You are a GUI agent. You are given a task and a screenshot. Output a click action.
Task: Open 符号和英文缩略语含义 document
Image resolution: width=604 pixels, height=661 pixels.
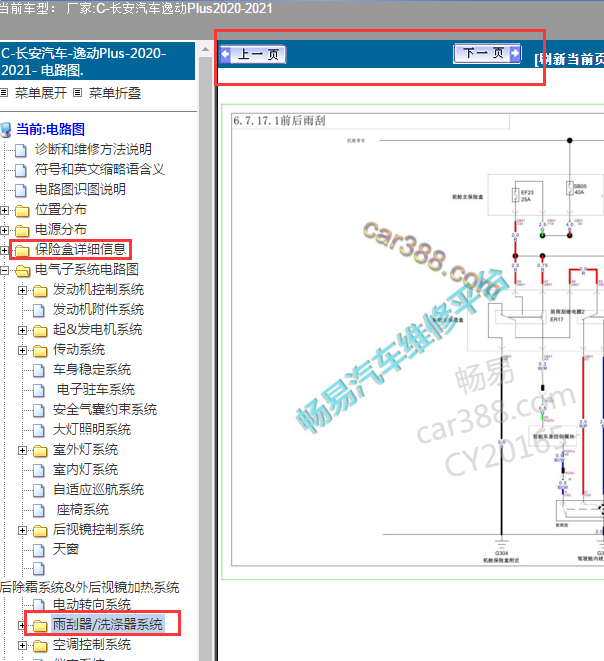pos(99,169)
